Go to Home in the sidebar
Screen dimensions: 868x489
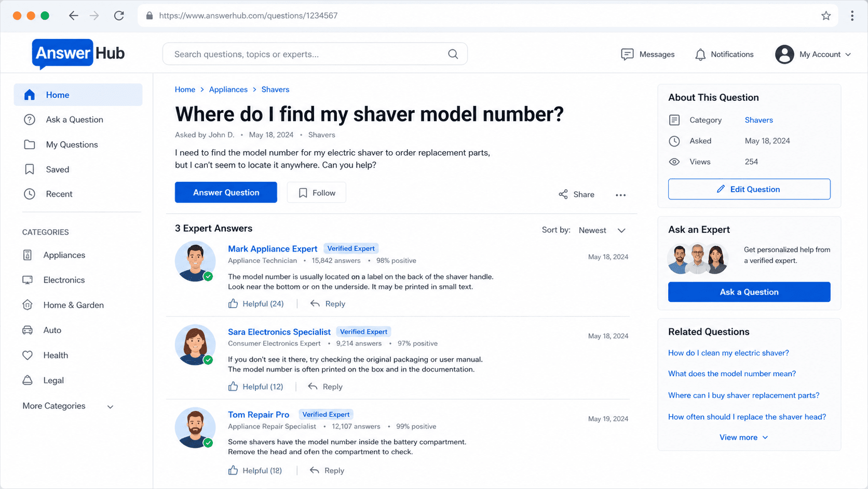(78, 95)
